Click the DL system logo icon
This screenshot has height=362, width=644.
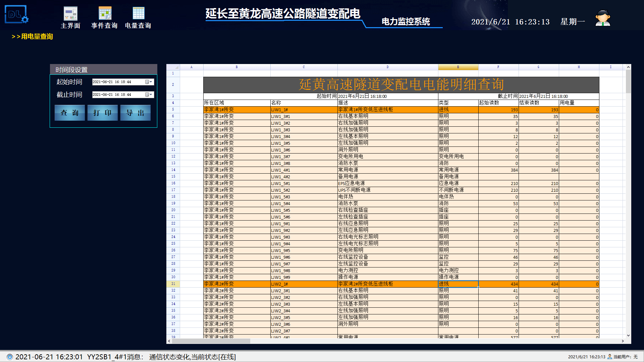(16, 14)
